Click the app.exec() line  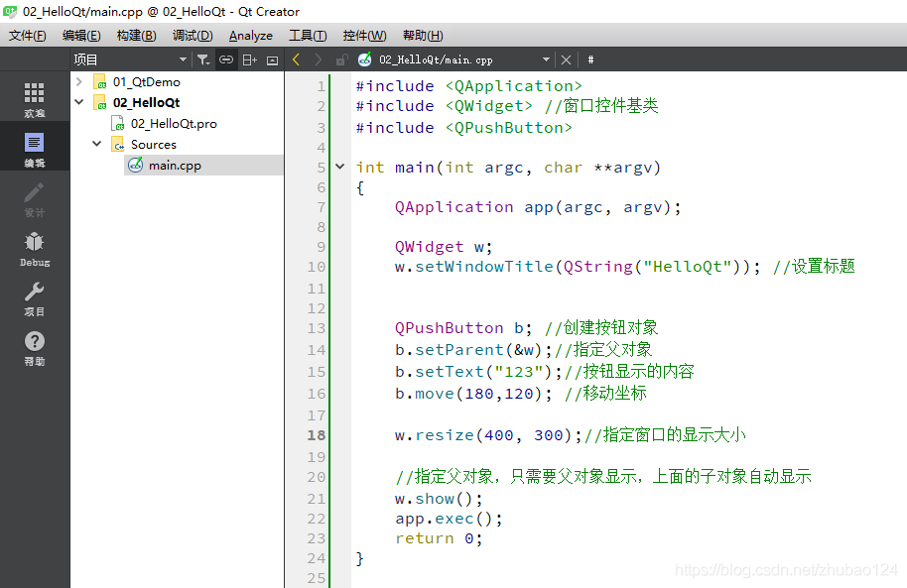tap(449, 519)
